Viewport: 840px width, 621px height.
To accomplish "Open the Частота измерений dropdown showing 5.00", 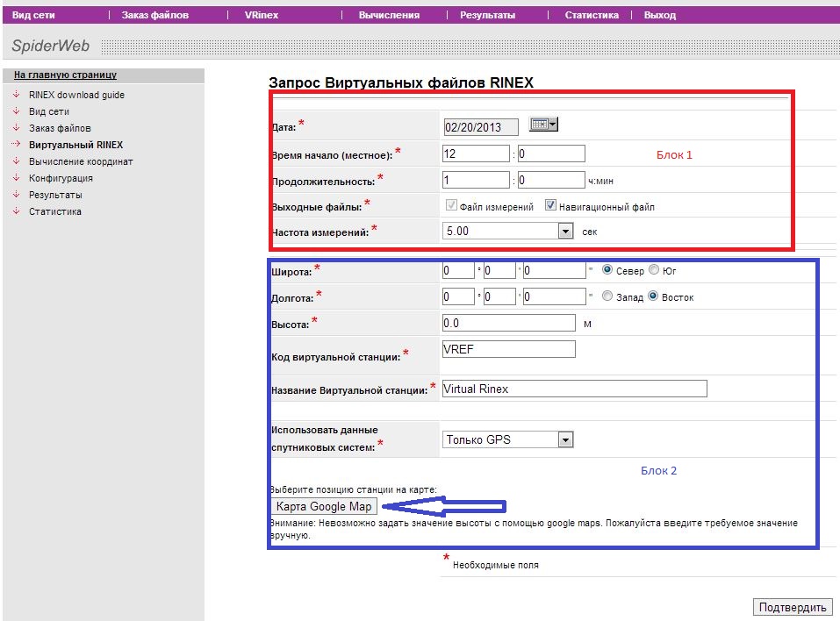I will tap(508, 231).
